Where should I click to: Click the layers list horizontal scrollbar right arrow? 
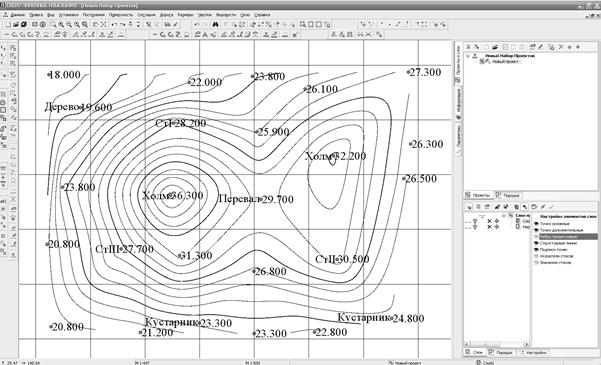point(526,344)
